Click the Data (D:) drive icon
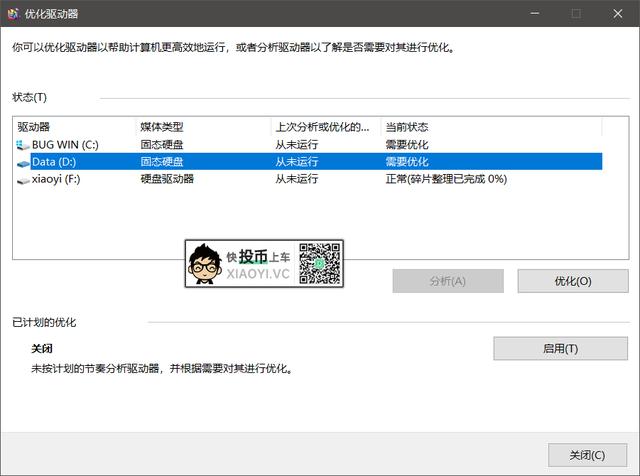Image resolution: width=640 pixels, height=476 pixels. (23, 163)
